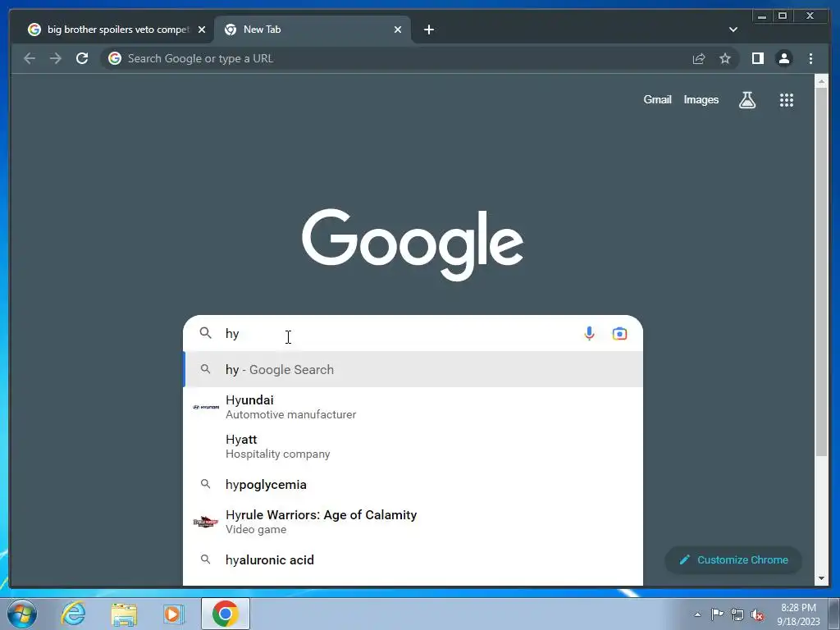Pick the hypoglycemia suggestion
840x630 pixels.
click(x=413, y=484)
